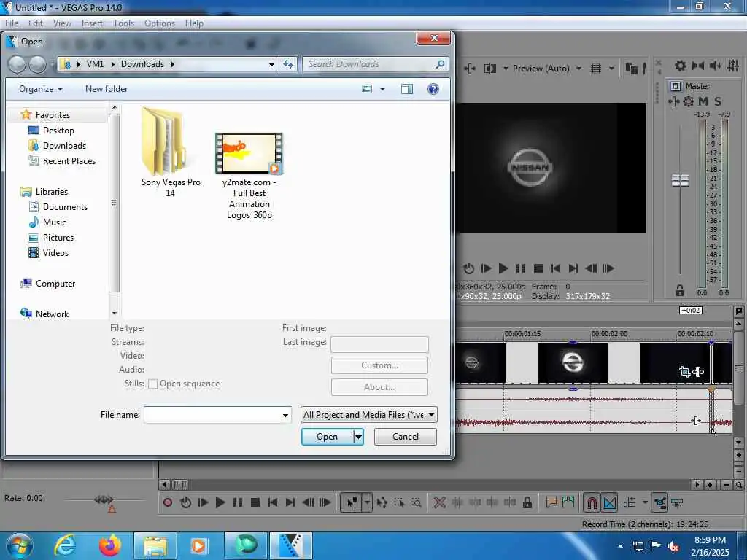Click Stop in the video preview transport
This screenshot has height=560, width=747.
point(538,268)
